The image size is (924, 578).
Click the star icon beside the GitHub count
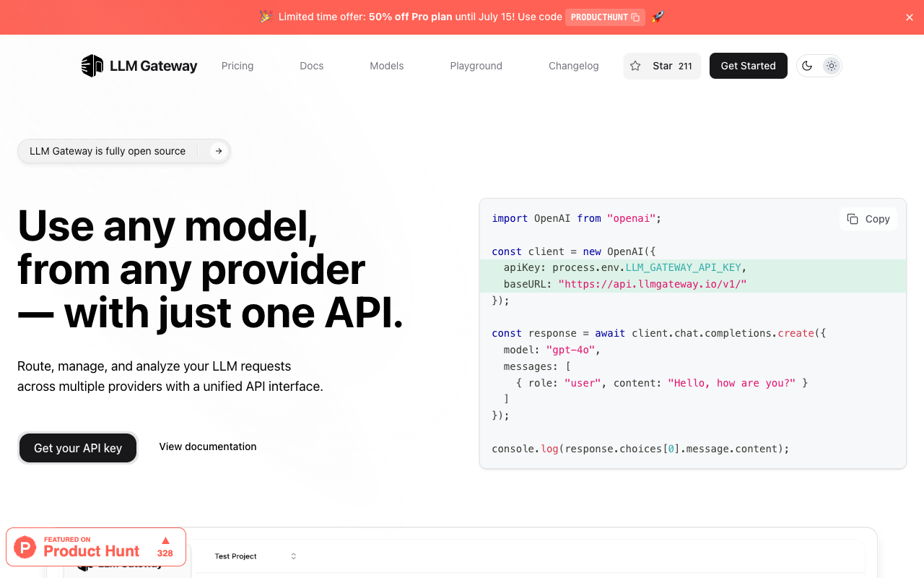635,66
